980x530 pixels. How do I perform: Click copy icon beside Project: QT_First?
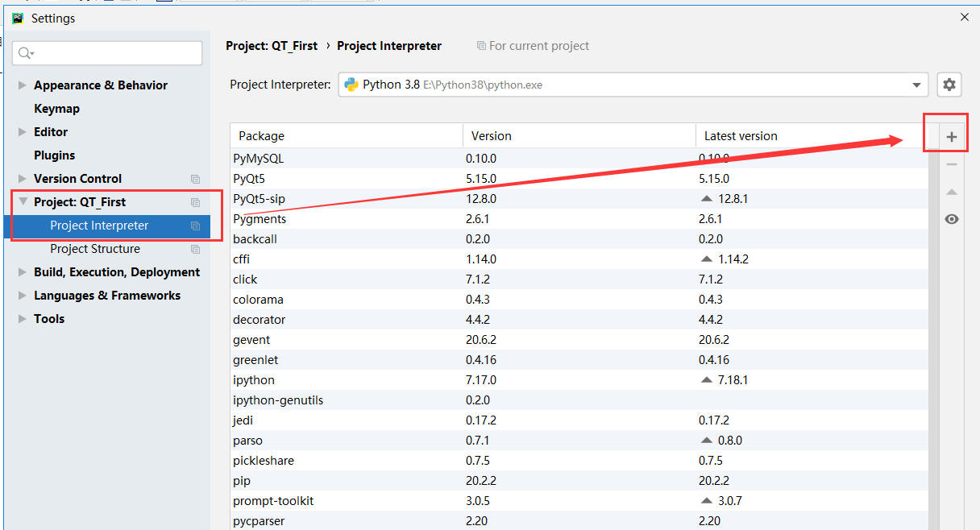(x=195, y=202)
